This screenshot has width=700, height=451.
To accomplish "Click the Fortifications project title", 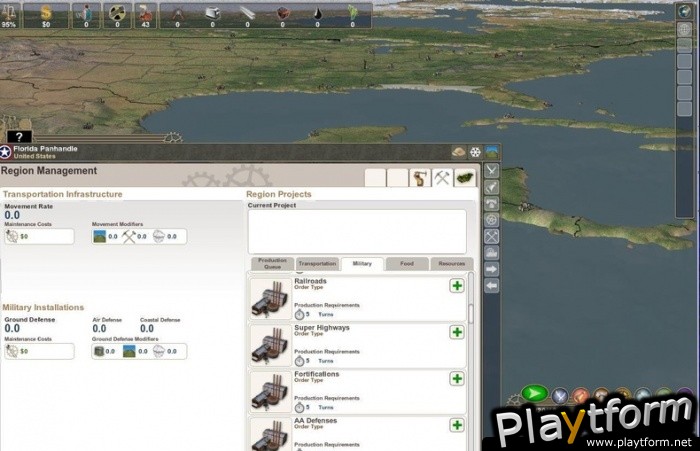I will tap(317, 374).
